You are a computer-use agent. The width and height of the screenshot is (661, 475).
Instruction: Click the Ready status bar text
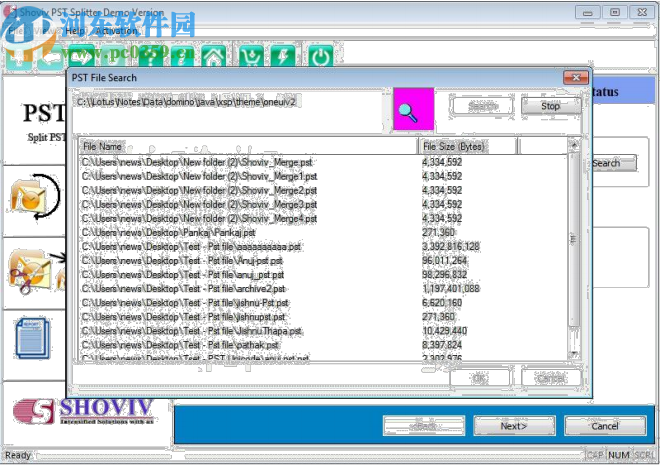[x=18, y=455]
